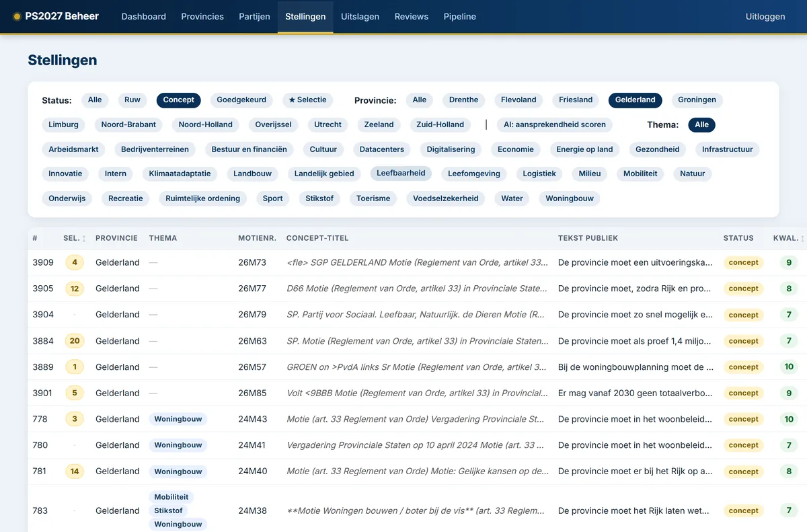This screenshot has height=532, width=807.
Task: Select the Utrecht province filter
Action: [x=328, y=124]
